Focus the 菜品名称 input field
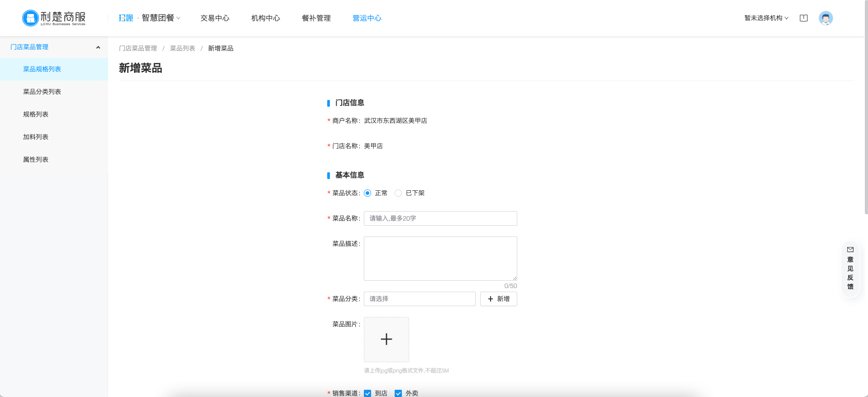This screenshot has width=868, height=397. [x=440, y=218]
